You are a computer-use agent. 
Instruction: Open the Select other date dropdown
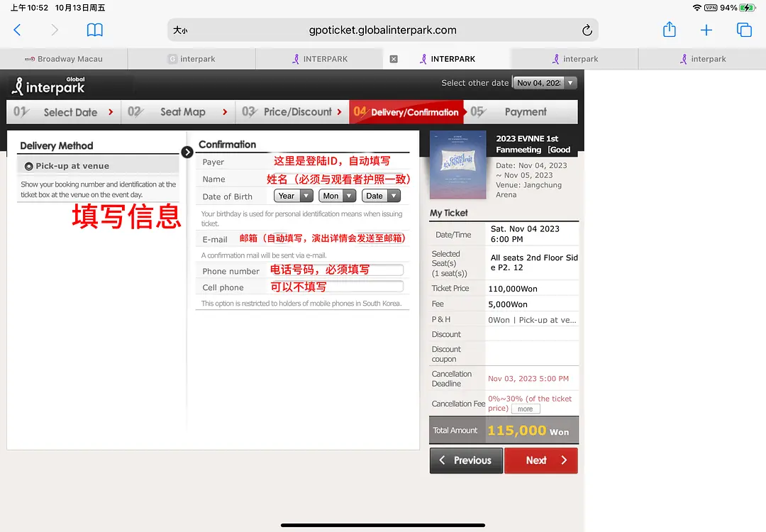pyautogui.click(x=545, y=83)
